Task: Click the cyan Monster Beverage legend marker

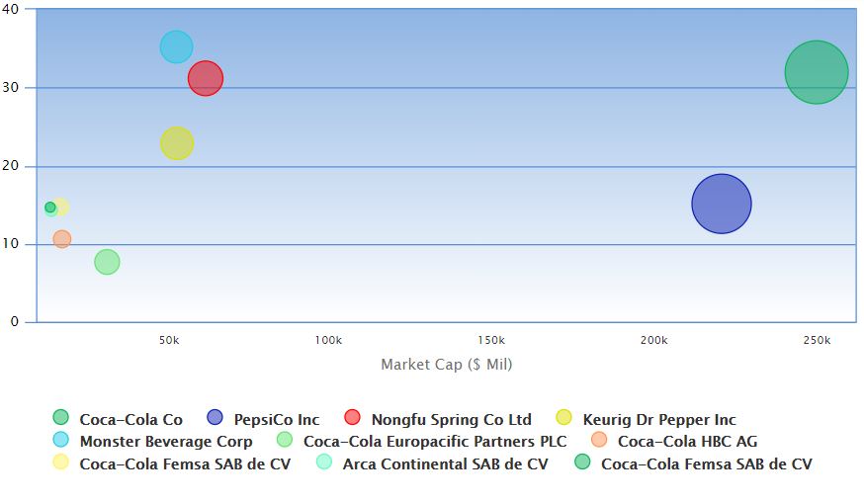Action: [x=60, y=441]
